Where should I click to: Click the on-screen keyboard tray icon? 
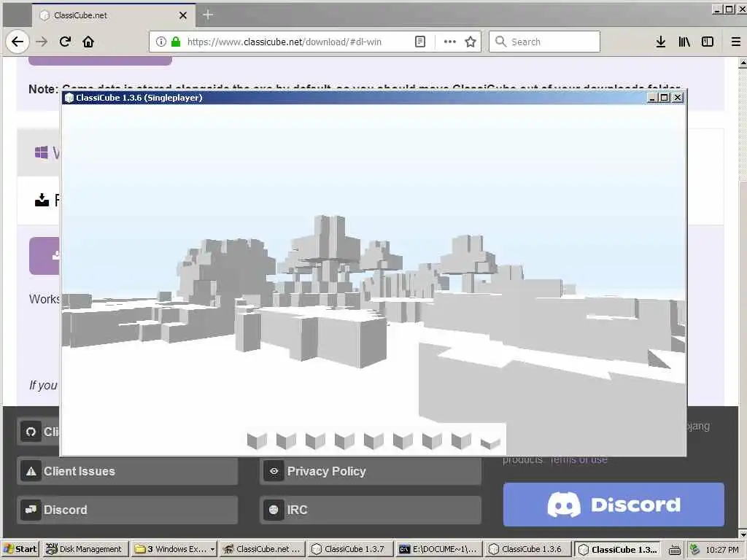[x=675, y=550]
